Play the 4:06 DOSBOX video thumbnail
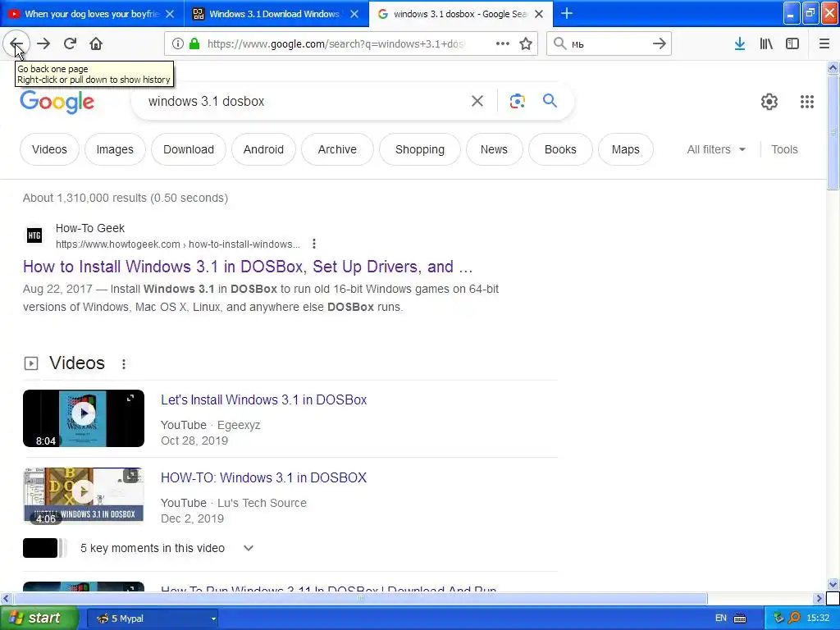 (84, 496)
